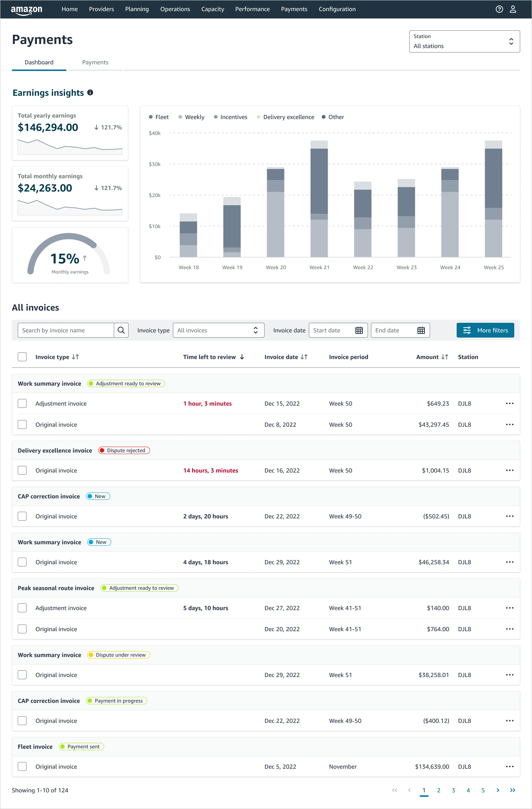Open the Capacity menu
Image resolution: width=532 pixels, height=809 pixels.
point(213,9)
